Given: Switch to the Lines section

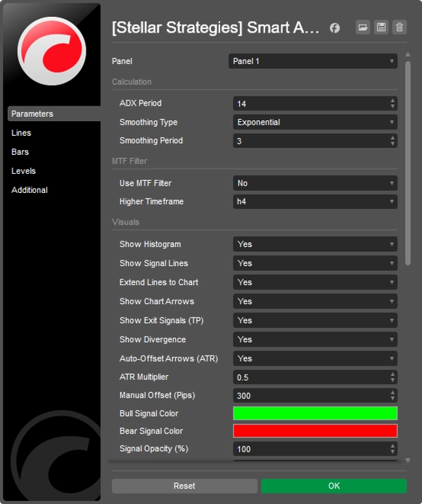Looking at the screenshot, I should pos(21,133).
